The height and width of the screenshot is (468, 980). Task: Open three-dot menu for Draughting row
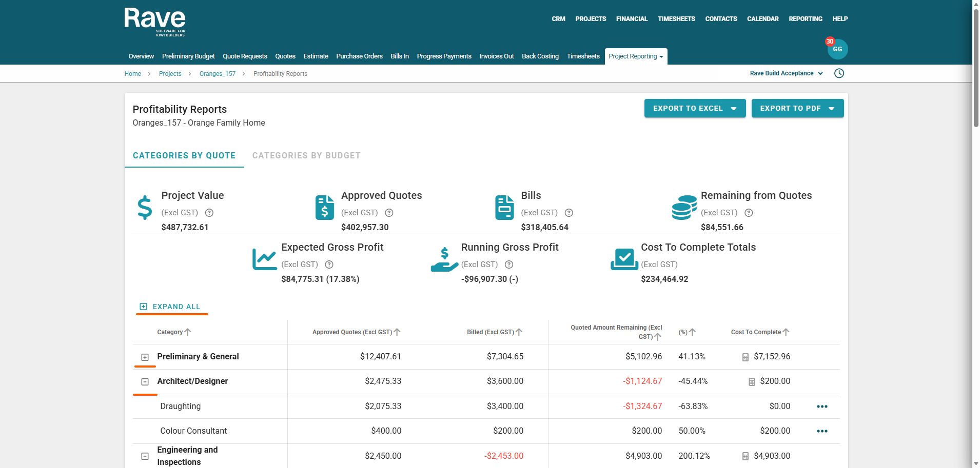(x=822, y=406)
